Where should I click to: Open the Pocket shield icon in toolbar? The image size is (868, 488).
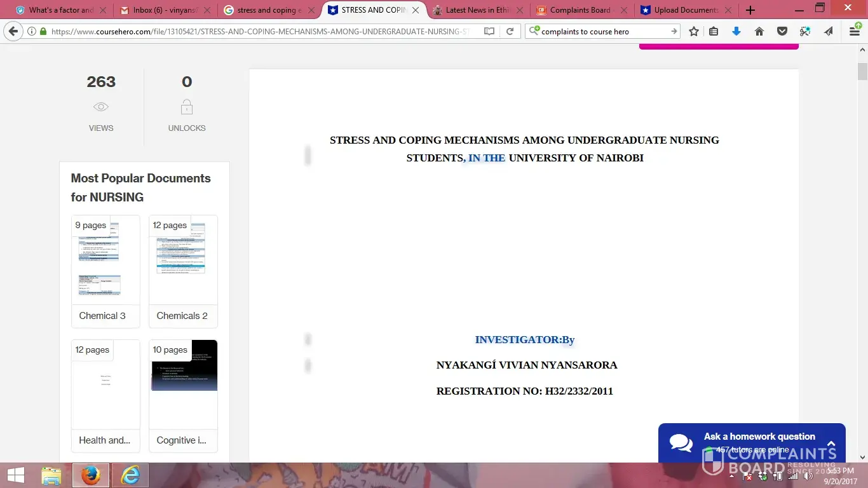[782, 32]
